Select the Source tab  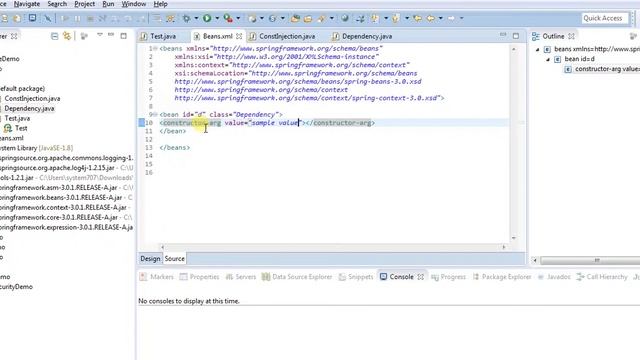174,259
